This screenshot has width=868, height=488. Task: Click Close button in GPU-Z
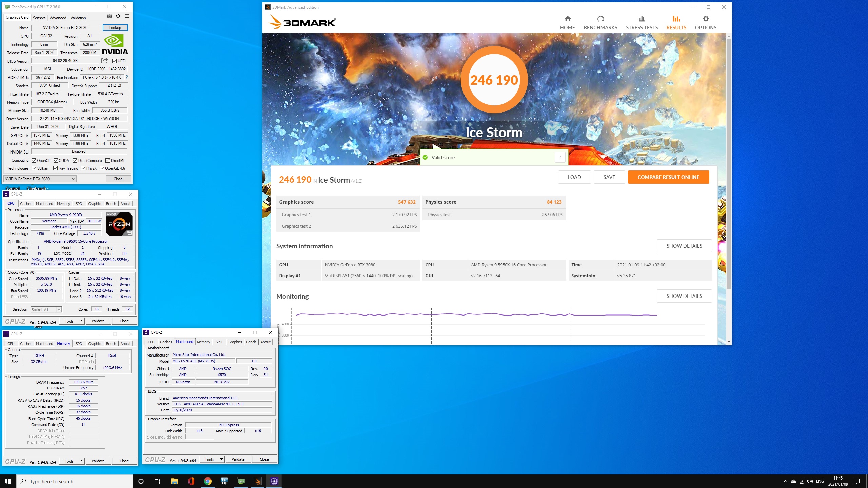click(x=118, y=179)
